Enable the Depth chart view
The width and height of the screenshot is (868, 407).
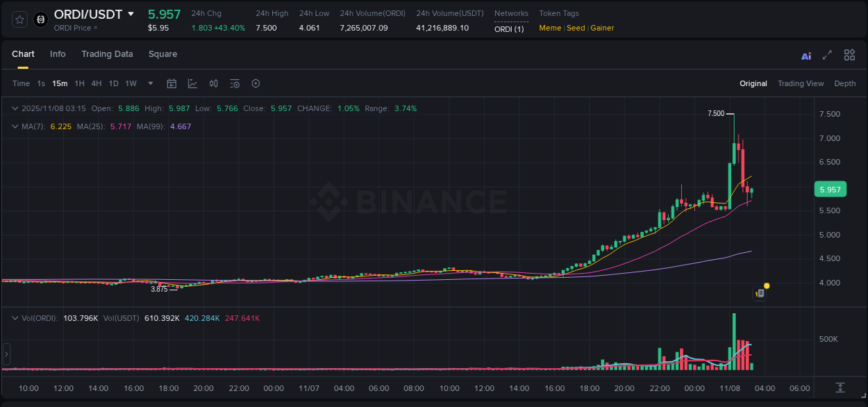tap(844, 83)
